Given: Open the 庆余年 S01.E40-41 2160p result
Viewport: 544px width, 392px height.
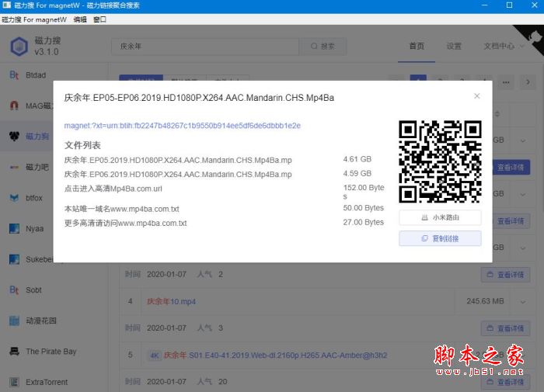Looking at the screenshot, I should 275,356.
